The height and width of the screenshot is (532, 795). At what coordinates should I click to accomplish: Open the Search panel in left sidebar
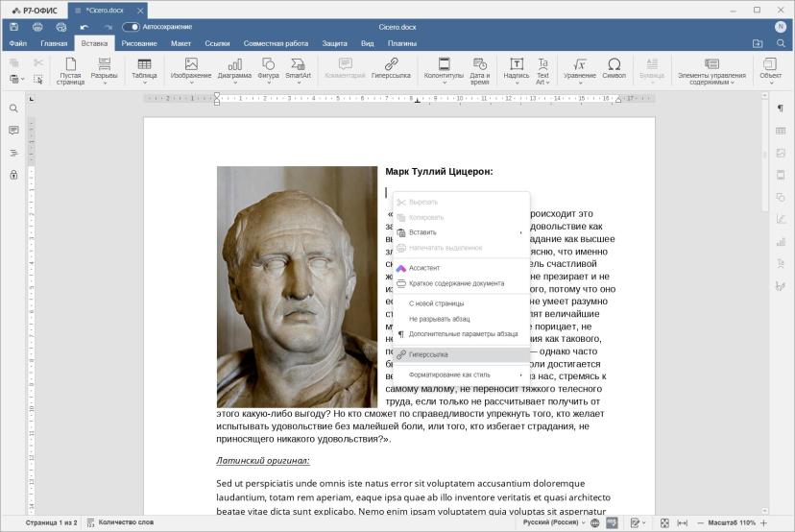[13, 109]
